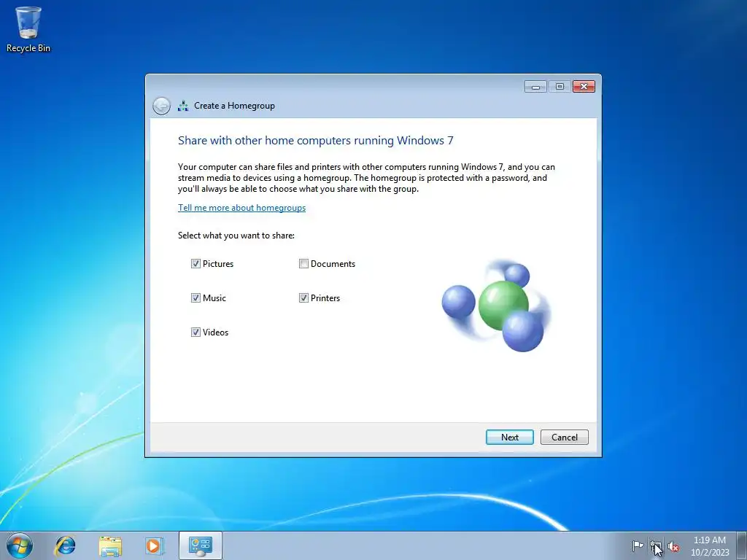Uncheck the Pictures checkbox
747x560 pixels.
[196, 264]
